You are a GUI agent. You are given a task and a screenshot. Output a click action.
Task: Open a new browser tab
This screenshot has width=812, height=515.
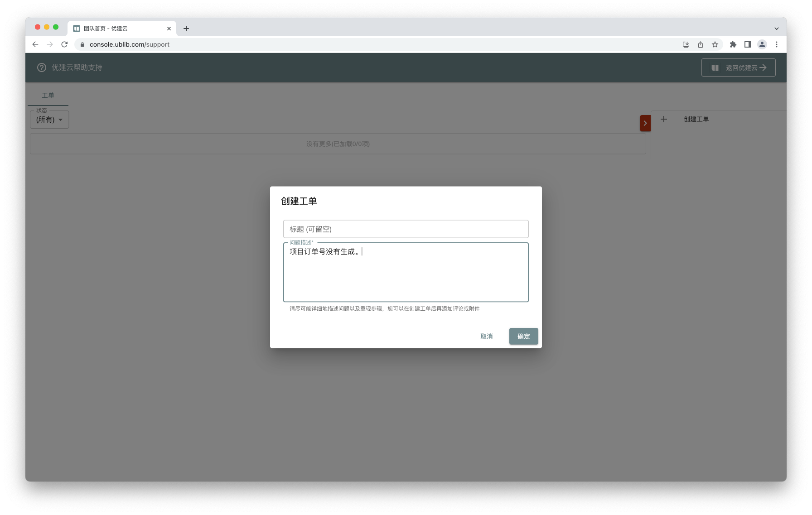(x=186, y=29)
